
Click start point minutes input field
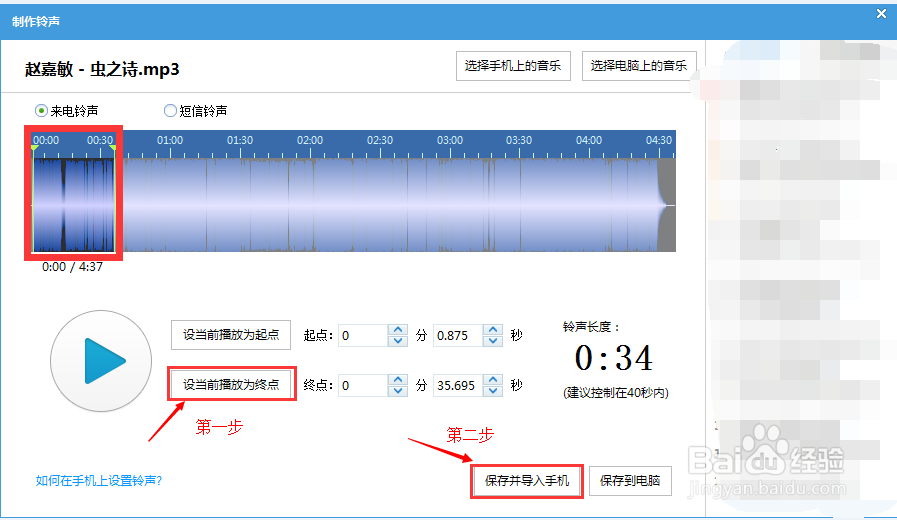point(363,335)
